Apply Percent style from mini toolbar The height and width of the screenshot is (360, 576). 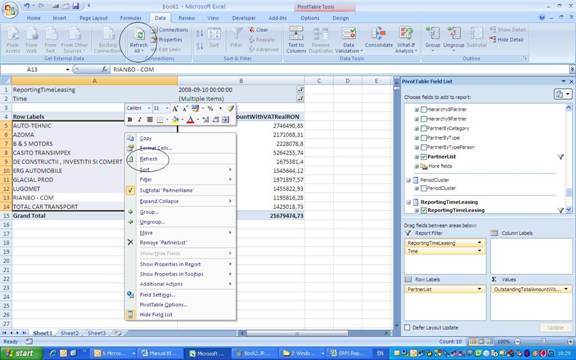(x=210, y=108)
